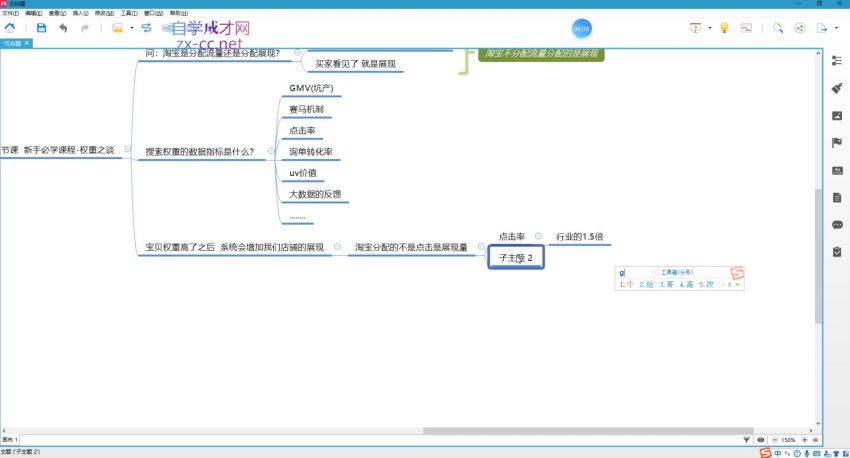Open the Notes panel in sidebar
This screenshot has height=458, width=850.
[837, 197]
